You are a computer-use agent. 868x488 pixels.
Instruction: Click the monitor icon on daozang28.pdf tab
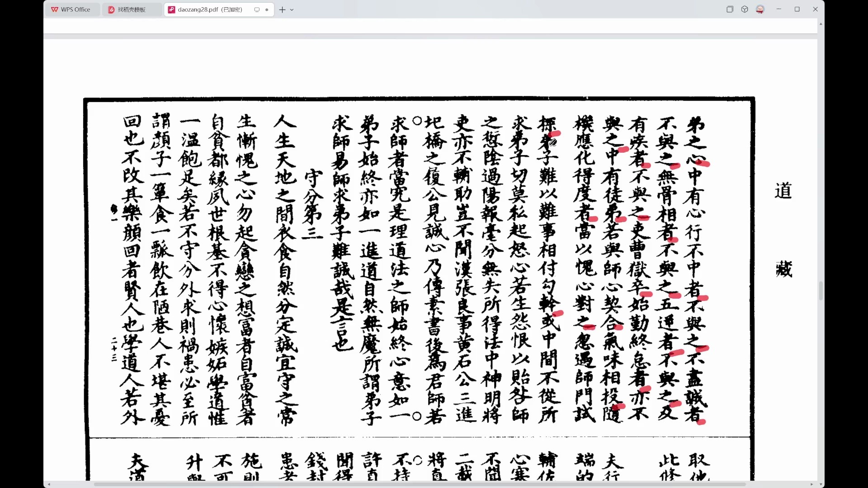pyautogui.click(x=257, y=9)
